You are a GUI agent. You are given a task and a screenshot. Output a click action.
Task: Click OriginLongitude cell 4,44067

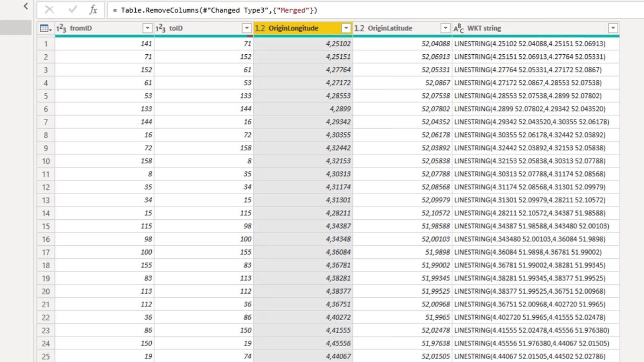303,356
